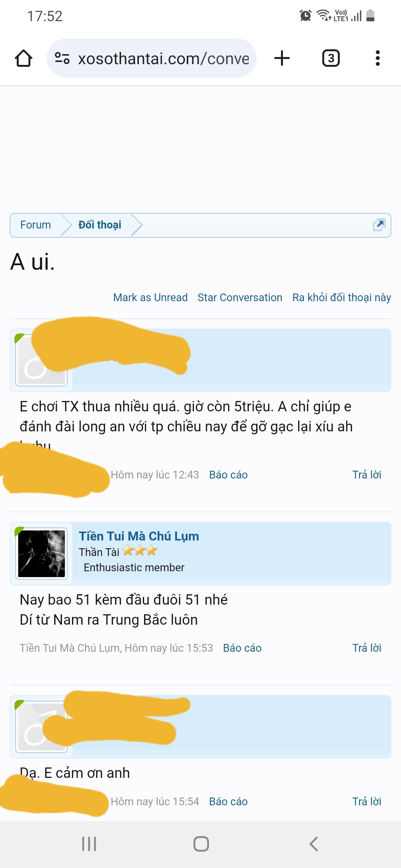Click Báo cáo on the 15:53 message

[242, 648]
